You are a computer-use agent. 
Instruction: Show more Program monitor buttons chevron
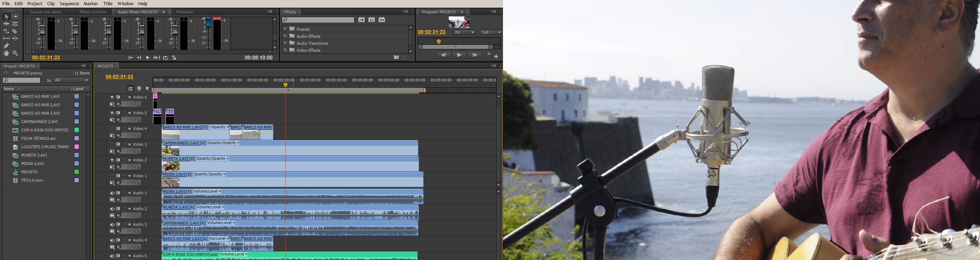pos(489,55)
